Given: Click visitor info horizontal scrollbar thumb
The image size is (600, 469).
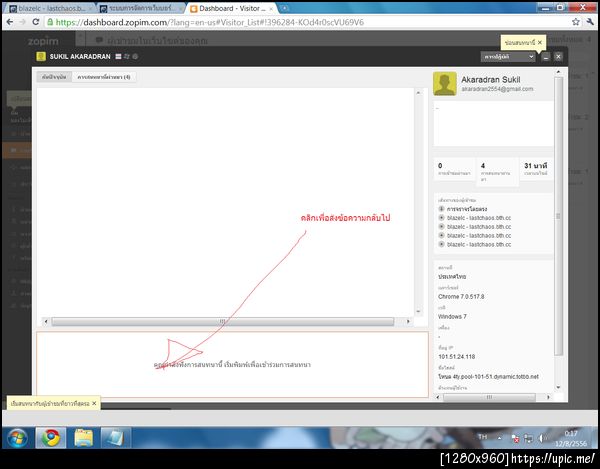Looking at the screenshot, I should coord(489,397).
